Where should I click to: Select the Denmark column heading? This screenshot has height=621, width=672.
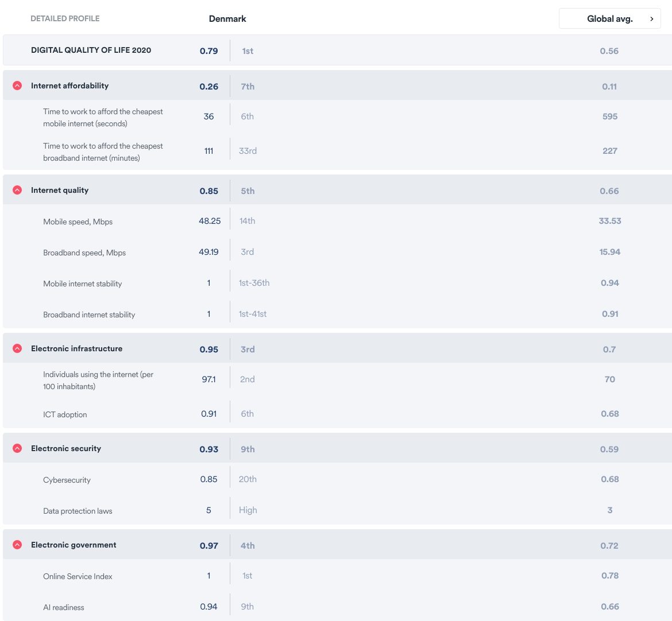(227, 19)
